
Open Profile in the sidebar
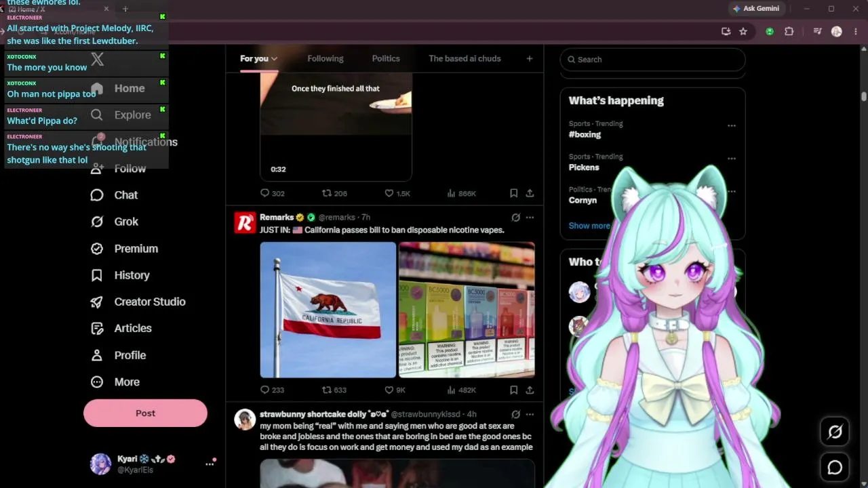(119, 355)
